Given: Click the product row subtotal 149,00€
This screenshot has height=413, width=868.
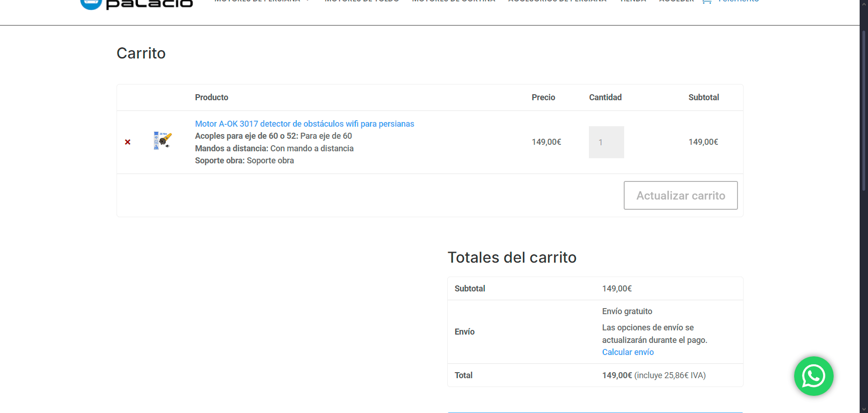Looking at the screenshot, I should pos(704,142).
